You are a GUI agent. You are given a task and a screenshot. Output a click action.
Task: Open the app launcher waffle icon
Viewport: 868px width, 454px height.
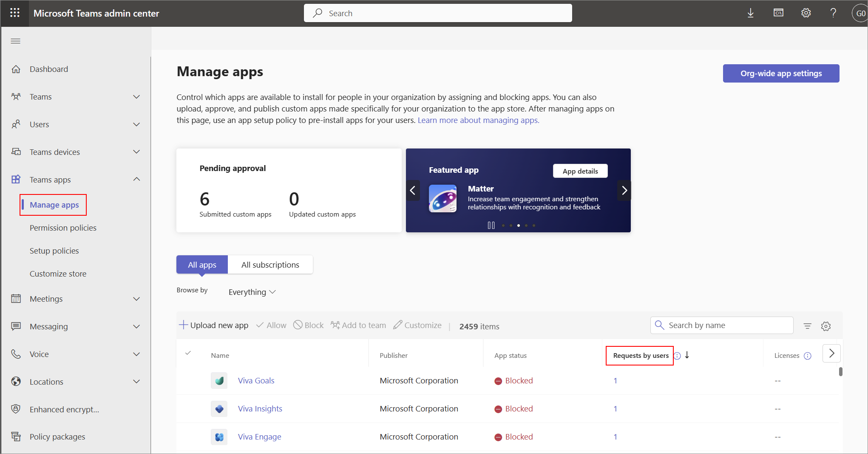pos(15,13)
